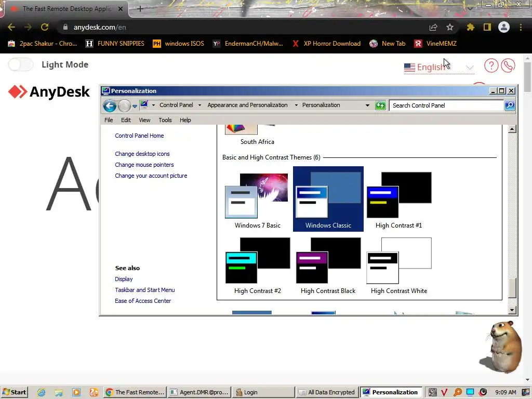Select the High Contrast White theme
This screenshot has height=399, width=532.
click(x=398, y=265)
